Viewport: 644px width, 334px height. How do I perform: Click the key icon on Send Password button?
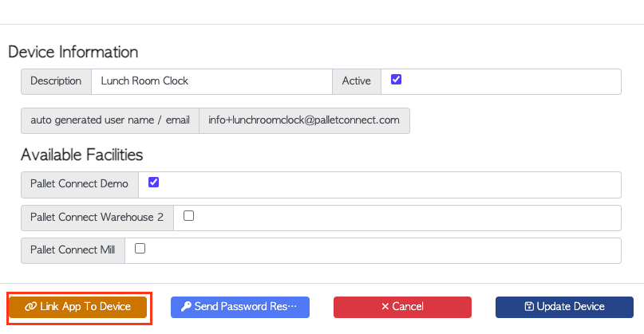tap(186, 307)
